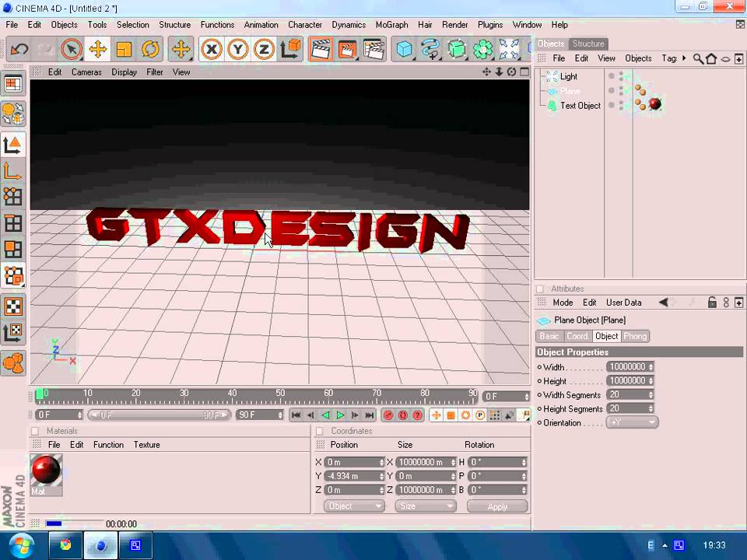This screenshot has width=747, height=560.
Task: Click the Width value field
Action: pyautogui.click(x=627, y=366)
